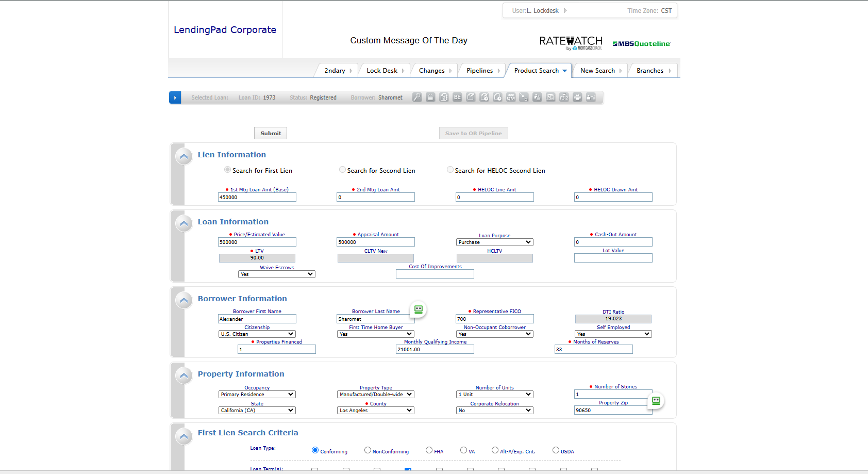This screenshot has height=474, width=868.
Task: Select FHA loan type
Action: pyautogui.click(x=429, y=450)
